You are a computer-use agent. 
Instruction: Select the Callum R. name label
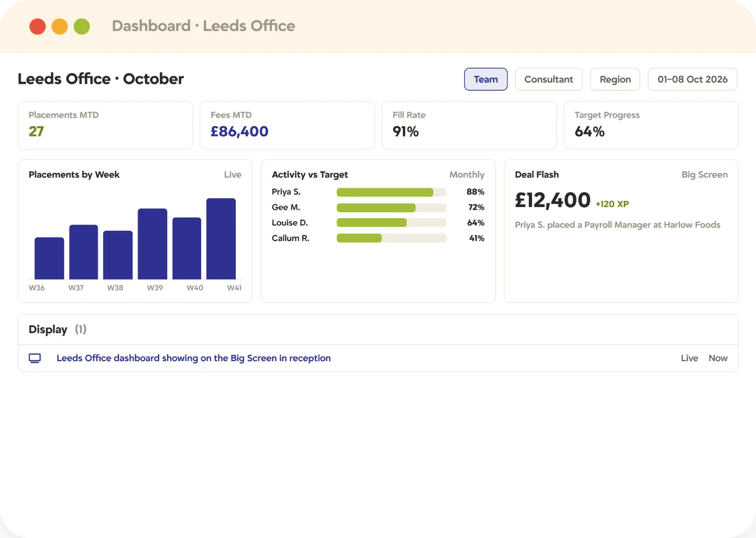290,238
